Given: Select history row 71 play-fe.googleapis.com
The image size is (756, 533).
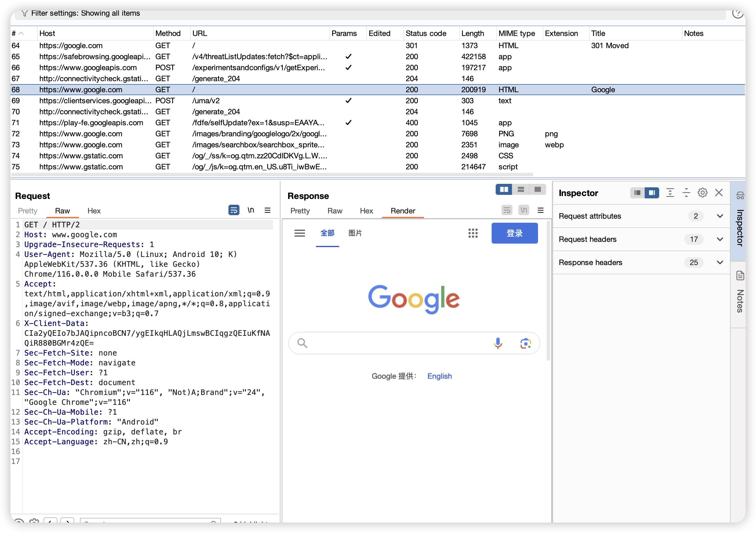Looking at the screenshot, I should tap(91, 123).
